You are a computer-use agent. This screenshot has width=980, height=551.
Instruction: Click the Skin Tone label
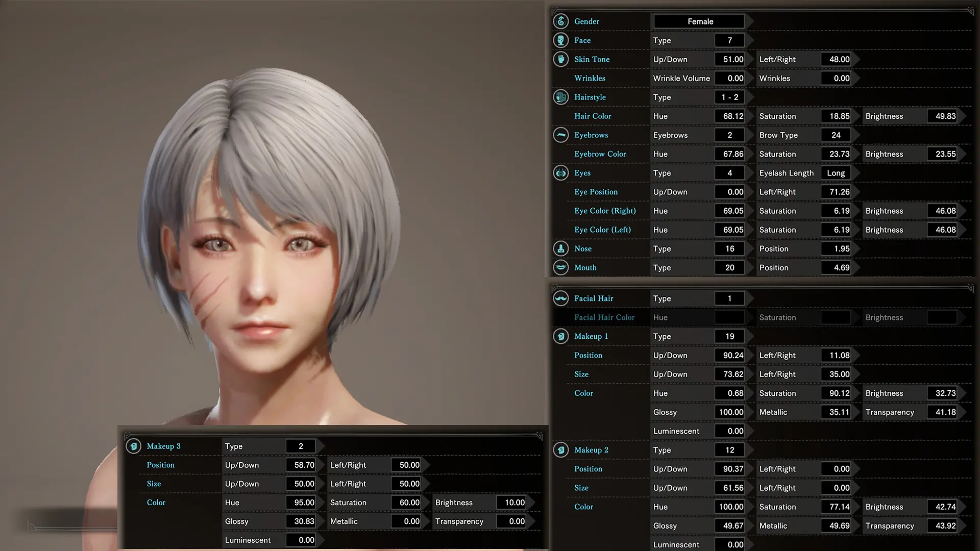(592, 59)
